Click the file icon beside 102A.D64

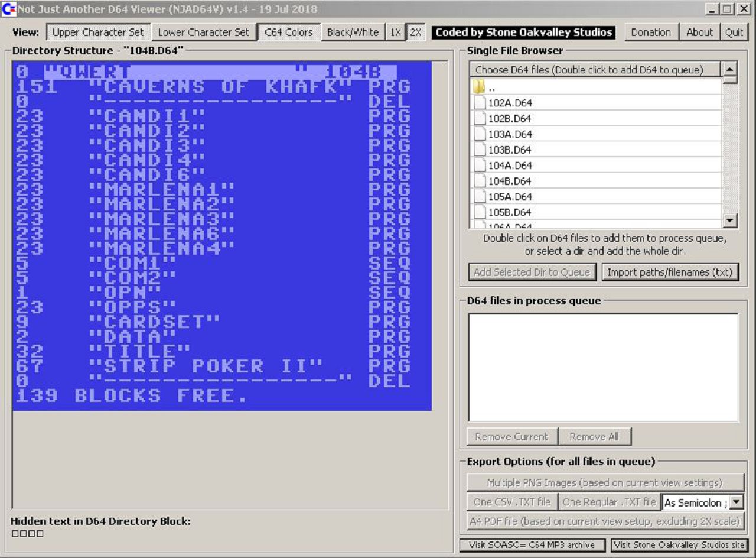(480, 103)
